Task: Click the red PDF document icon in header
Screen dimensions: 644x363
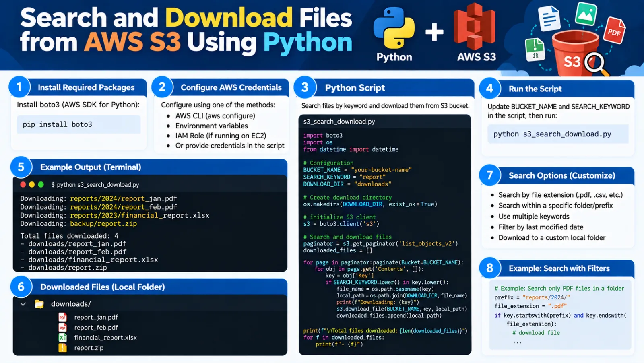Action: pyautogui.click(x=614, y=30)
